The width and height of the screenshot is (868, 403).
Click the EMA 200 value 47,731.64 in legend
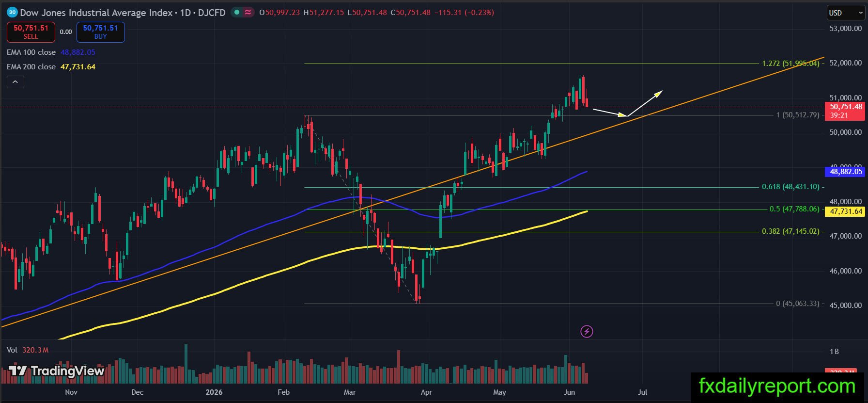pyautogui.click(x=78, y=67)
